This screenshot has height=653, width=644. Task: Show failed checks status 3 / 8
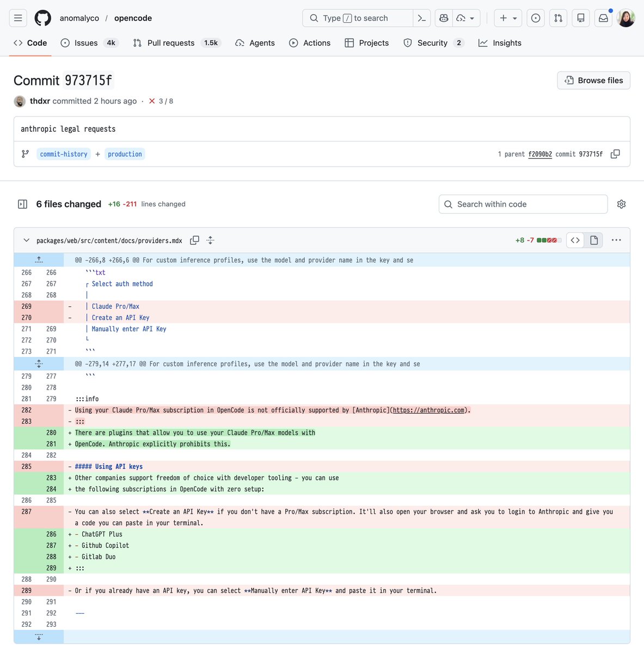coord(161,101)
